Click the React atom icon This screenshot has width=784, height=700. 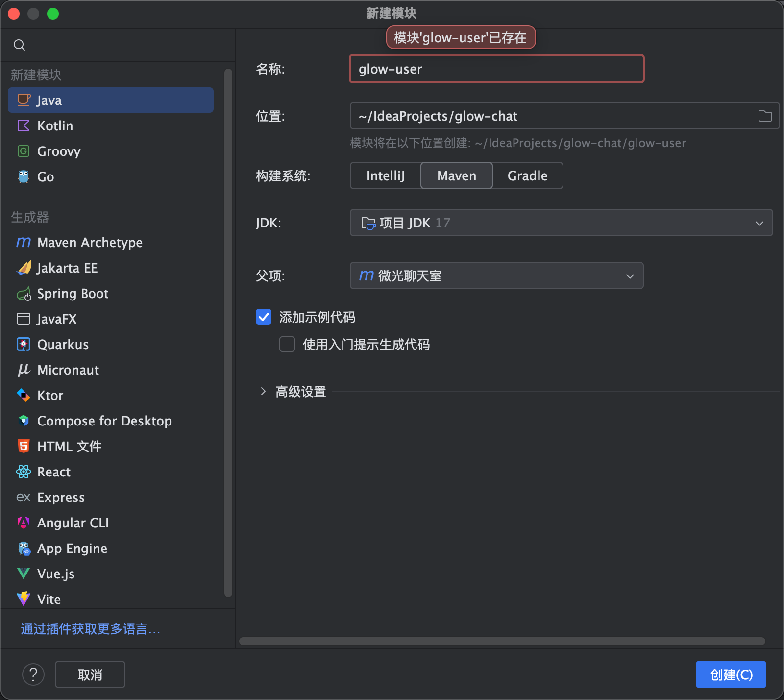[x=24, y=472]
